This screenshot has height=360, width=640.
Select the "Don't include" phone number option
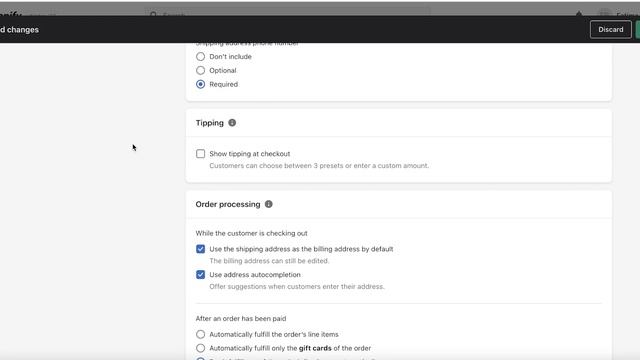(x=200, y=56)
